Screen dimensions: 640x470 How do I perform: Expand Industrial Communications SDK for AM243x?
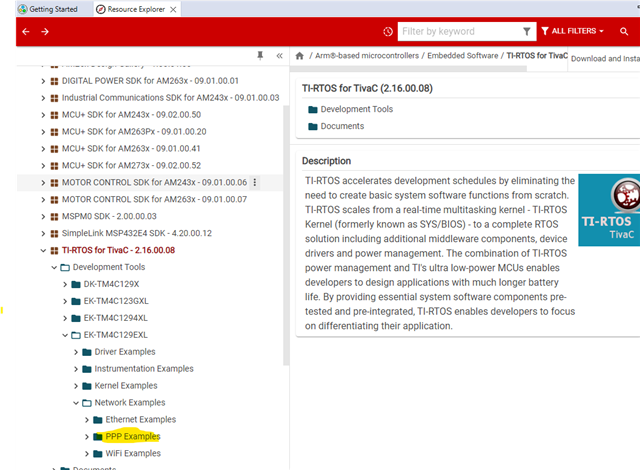point(43,98)
